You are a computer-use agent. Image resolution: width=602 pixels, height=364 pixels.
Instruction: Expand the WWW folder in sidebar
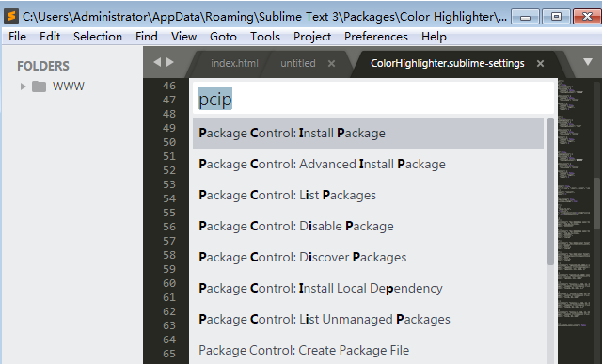coord(23,87)
